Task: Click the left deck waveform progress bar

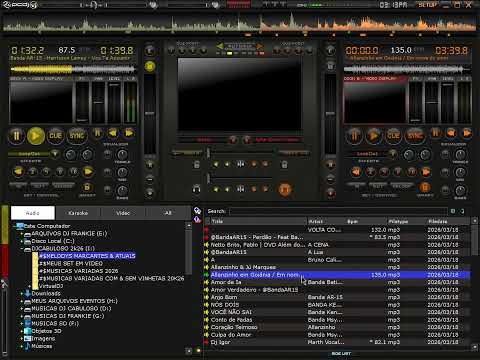Action: coord(73,69)
